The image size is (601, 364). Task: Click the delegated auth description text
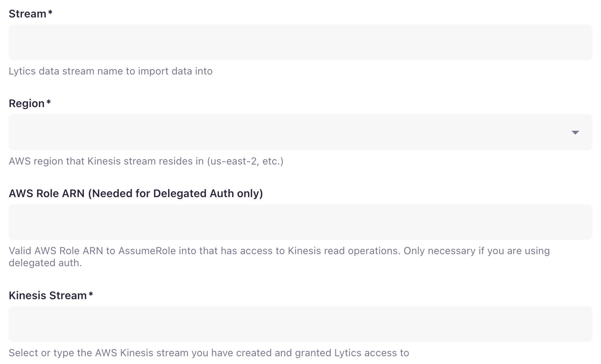point(279,257)
